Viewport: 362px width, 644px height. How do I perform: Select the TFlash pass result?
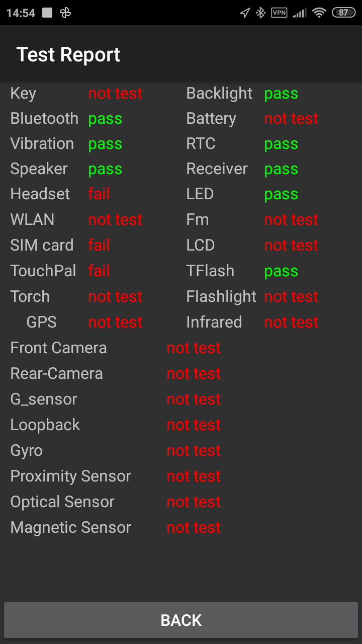[281, 271]
